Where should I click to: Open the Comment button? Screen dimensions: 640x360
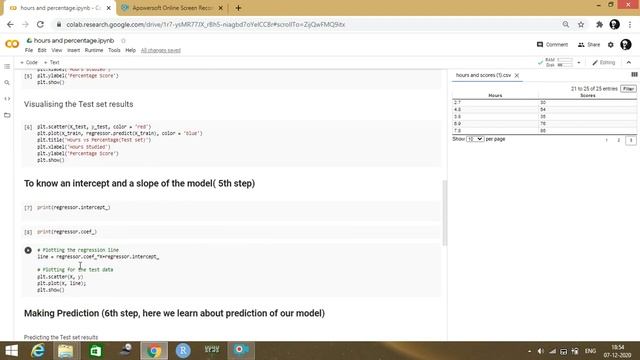coord(552,44)
